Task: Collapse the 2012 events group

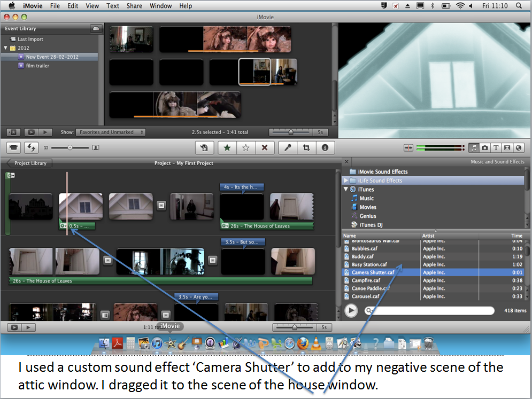Action: (6, 48)
